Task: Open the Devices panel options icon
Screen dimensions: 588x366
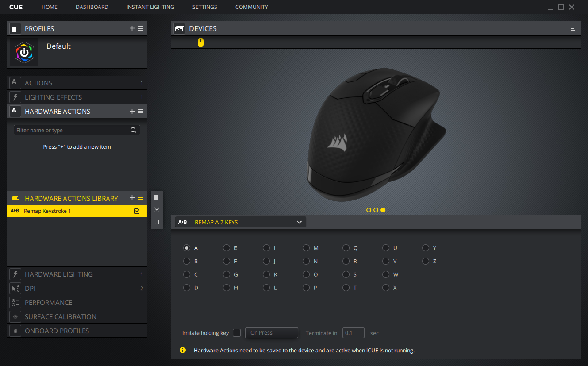Action: [x=573, y=28]
